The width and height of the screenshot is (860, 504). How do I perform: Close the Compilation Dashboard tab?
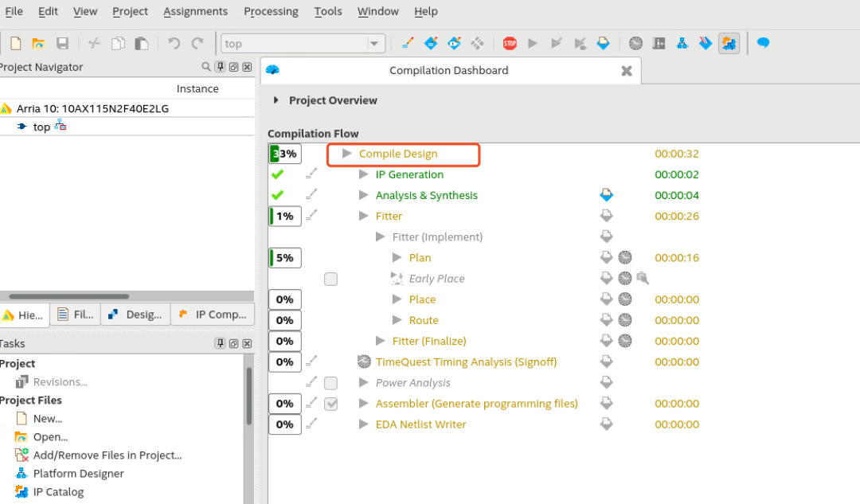coord(627,71)
